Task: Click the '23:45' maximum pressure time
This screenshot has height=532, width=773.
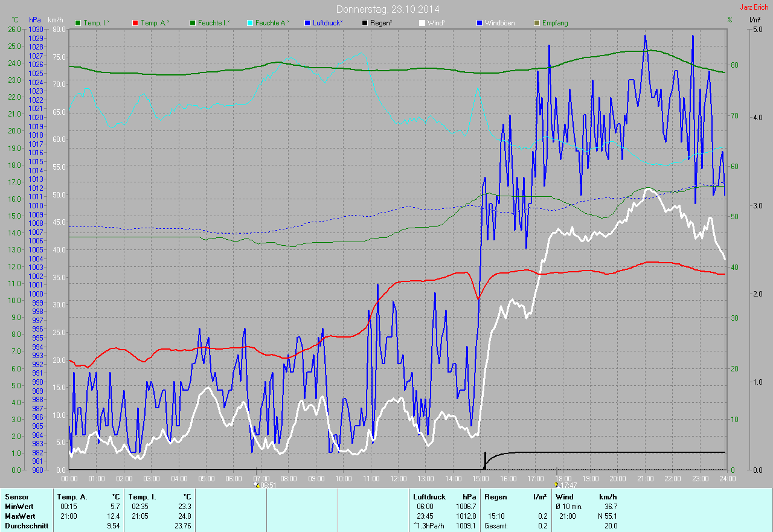Action: click(x=426, y=516)
